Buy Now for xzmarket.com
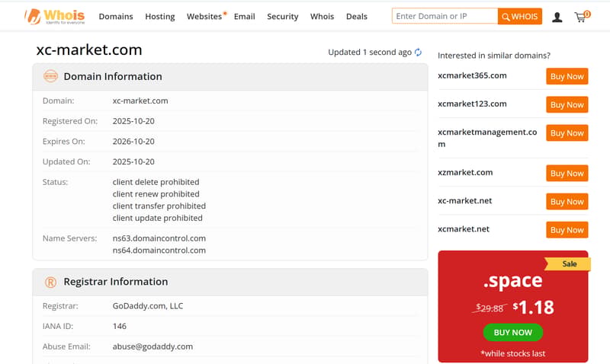This screenshot has height=364, width=610. [567, 174]
